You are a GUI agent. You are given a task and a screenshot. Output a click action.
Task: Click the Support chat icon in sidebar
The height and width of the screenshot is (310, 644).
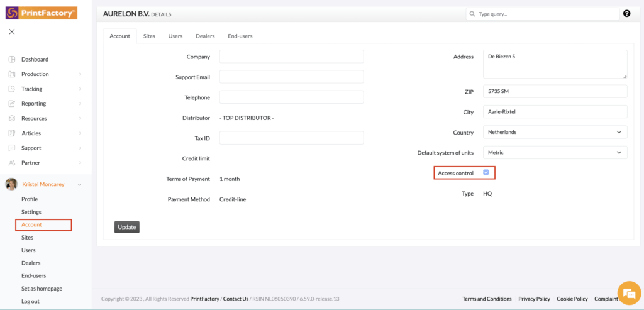[x=11, y=148]
